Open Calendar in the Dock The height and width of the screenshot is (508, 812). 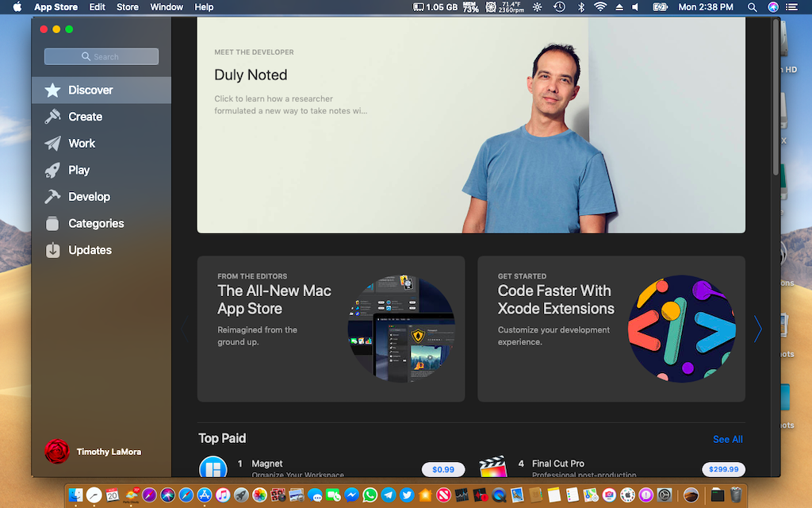(113, 495)
